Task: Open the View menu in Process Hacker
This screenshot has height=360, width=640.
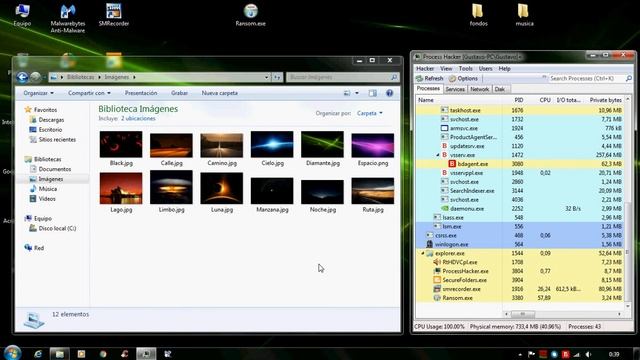Action: point(446,69)
